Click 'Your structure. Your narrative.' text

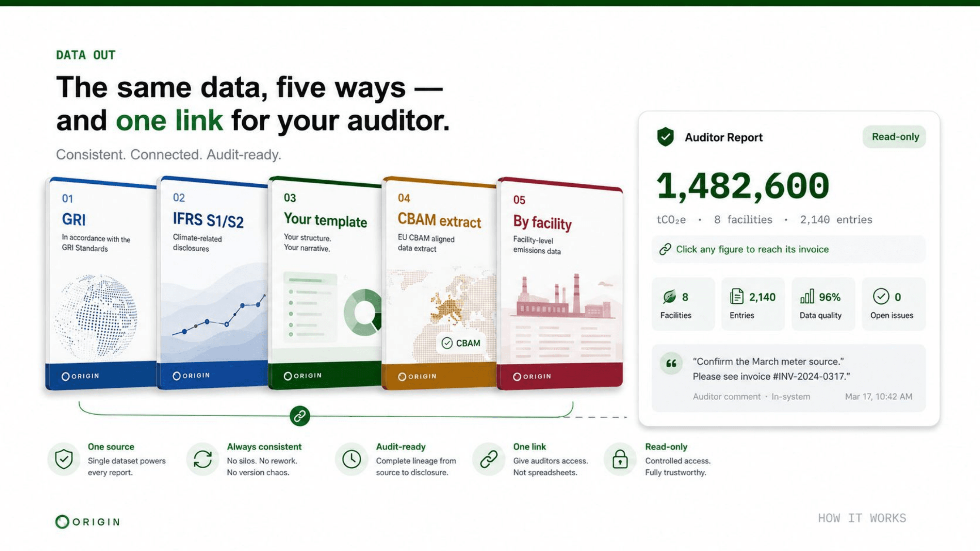click(307, 243)
